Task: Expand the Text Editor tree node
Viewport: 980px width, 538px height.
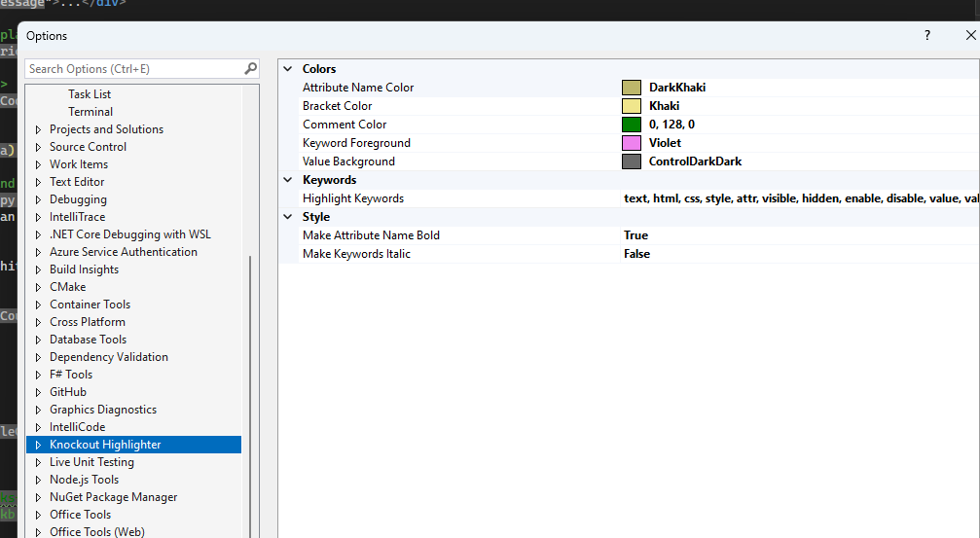Action: pyautogui.click(x=39, y=182)
